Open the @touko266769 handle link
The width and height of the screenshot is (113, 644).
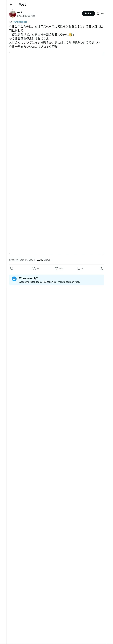[x=26, y=16]
